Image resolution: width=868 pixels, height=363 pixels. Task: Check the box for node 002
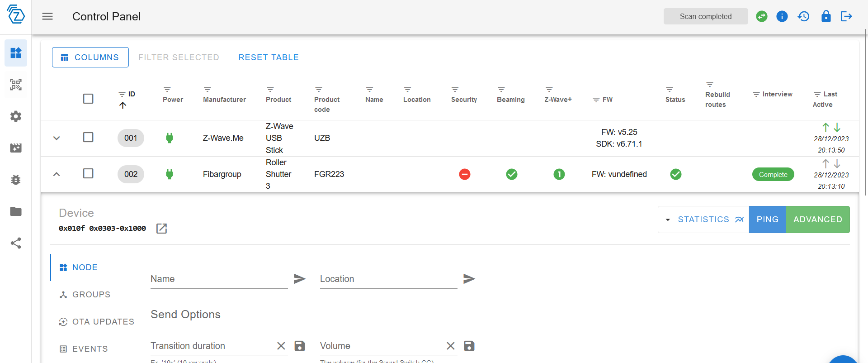point(88,173)
